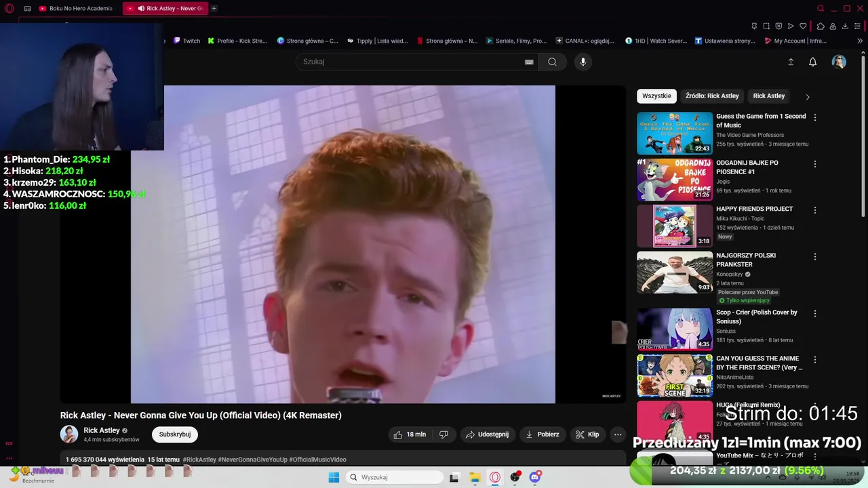Add page to bookmarks with heart icon

pos(803,26)
